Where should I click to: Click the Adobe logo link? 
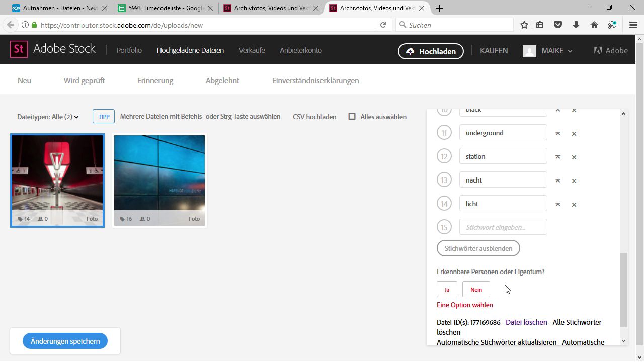point(611,50)
